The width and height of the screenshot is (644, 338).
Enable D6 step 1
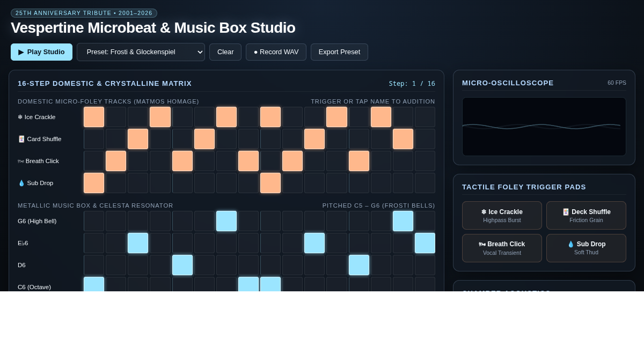click(x=94, y=265)
